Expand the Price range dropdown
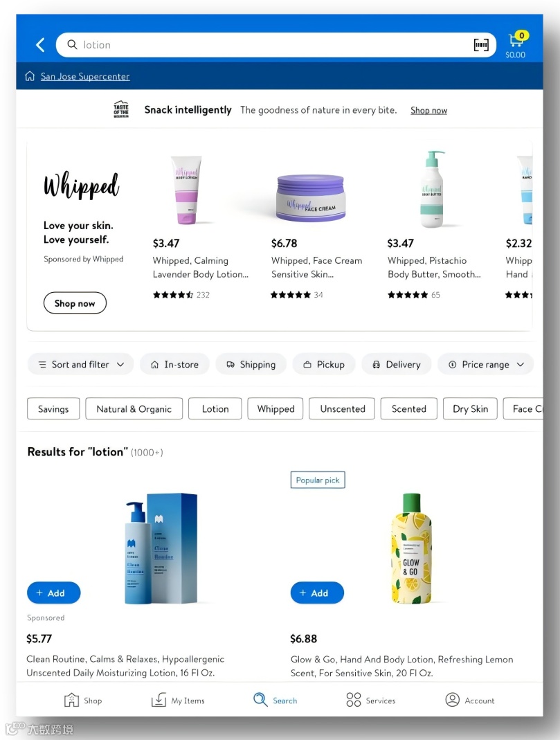This screenshot has height=740, width=560. point(486,364)
